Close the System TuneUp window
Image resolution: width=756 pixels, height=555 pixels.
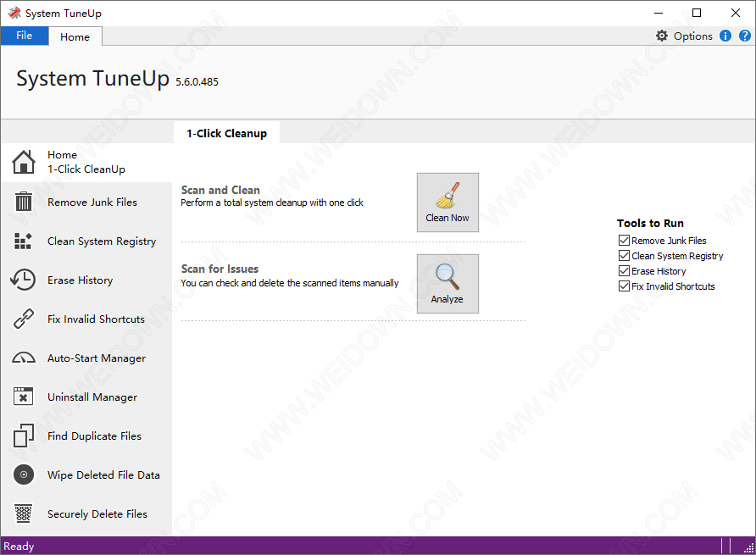coord(736,13)
